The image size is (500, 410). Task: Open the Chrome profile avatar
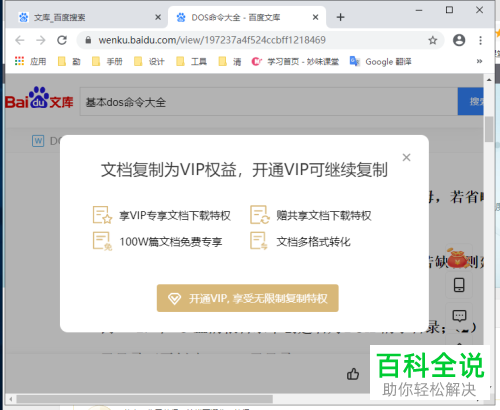[459, 40]
